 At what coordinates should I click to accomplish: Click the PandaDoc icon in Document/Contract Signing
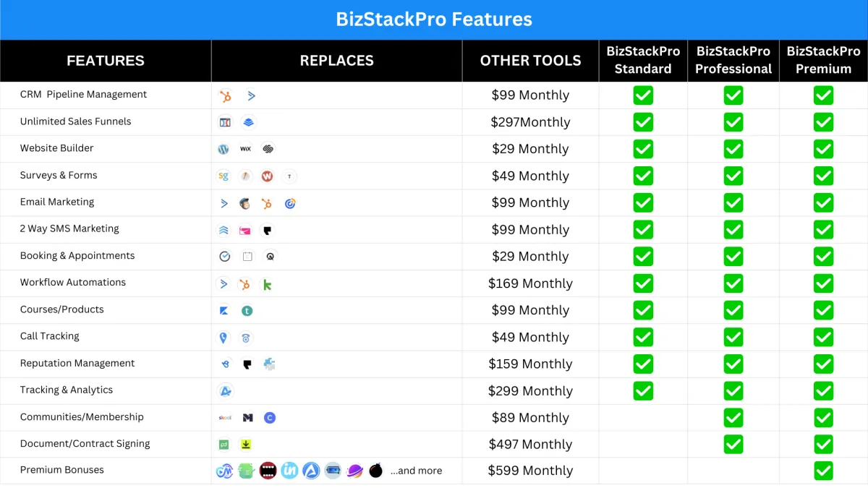224,445
